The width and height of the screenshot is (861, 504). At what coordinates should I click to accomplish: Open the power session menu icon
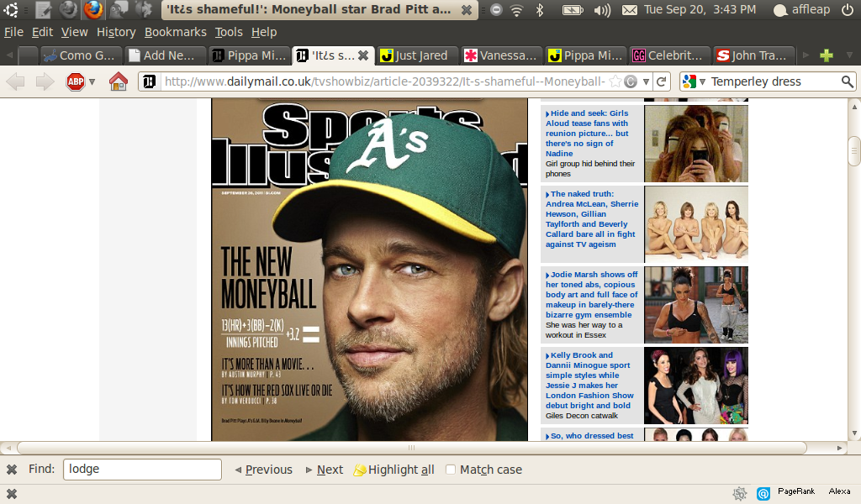click(848, 10)
